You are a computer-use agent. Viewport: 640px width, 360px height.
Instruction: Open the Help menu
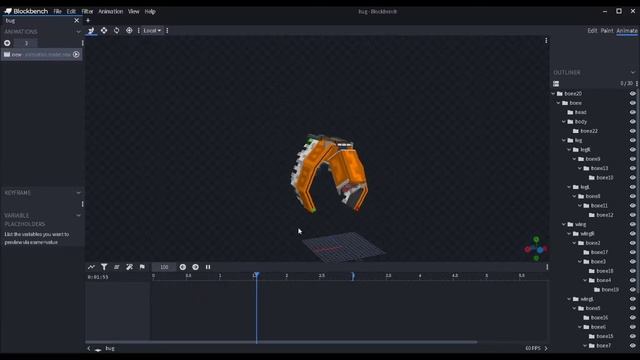pos(150,11)
